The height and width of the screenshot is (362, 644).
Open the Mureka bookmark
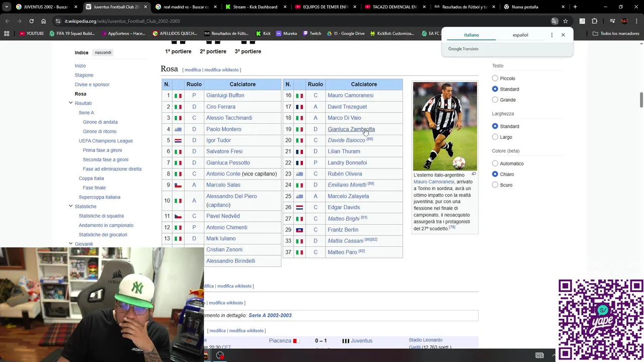[286, 33]
